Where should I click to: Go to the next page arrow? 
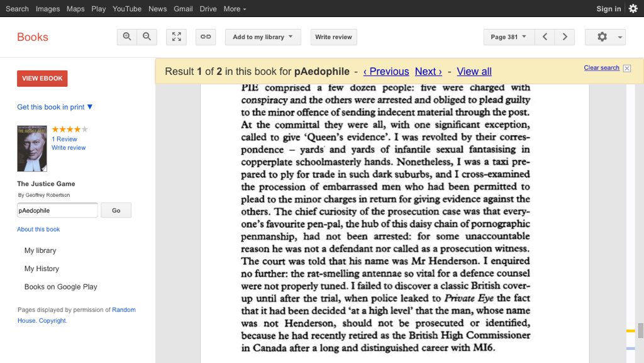click(565, 37)
